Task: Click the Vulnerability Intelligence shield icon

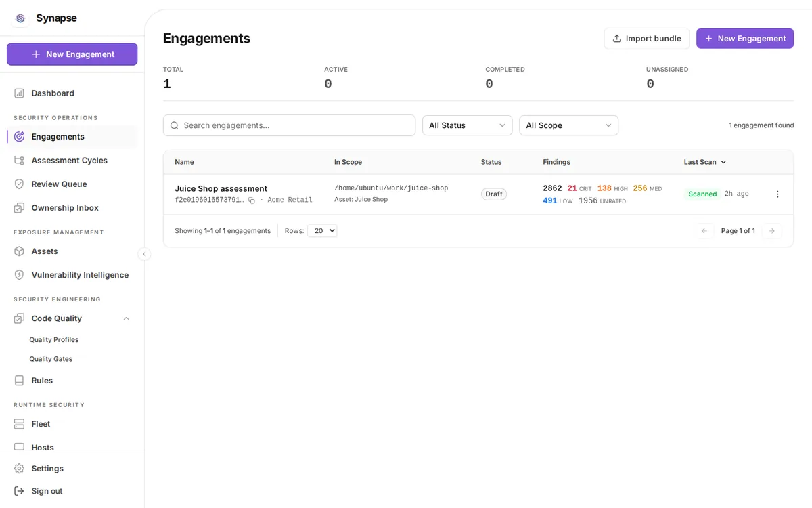Action: 19,274
